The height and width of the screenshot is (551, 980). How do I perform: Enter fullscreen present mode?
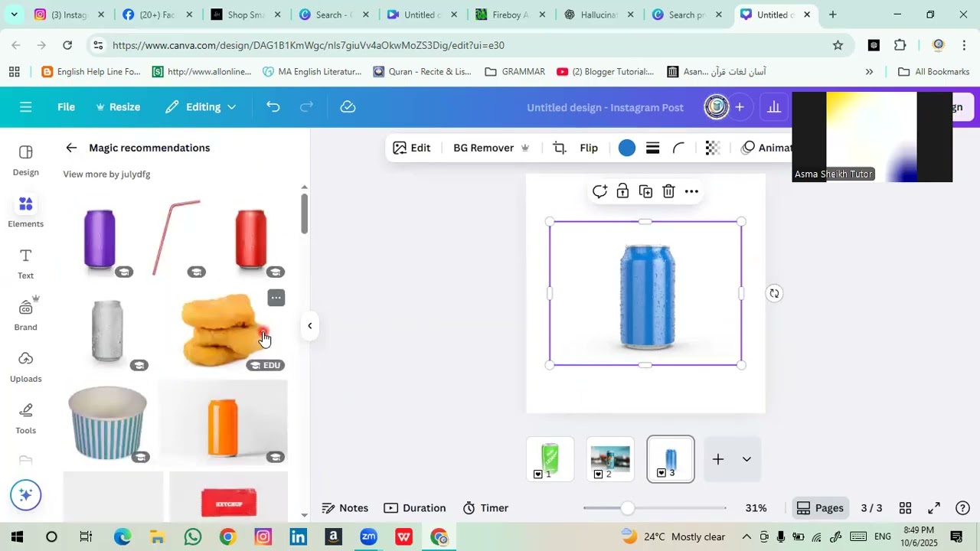pyautogui.click(x=934, y=508)
